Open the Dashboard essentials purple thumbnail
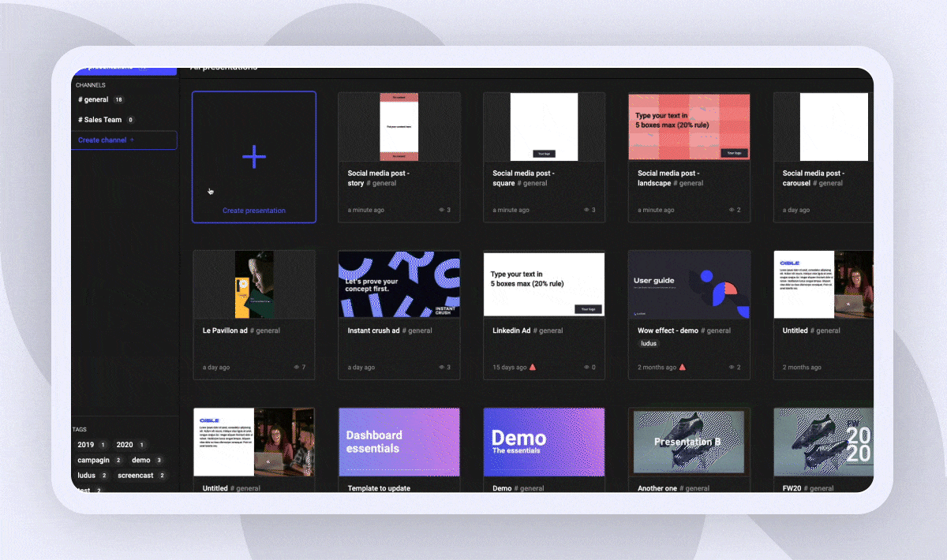 [399, 442]
